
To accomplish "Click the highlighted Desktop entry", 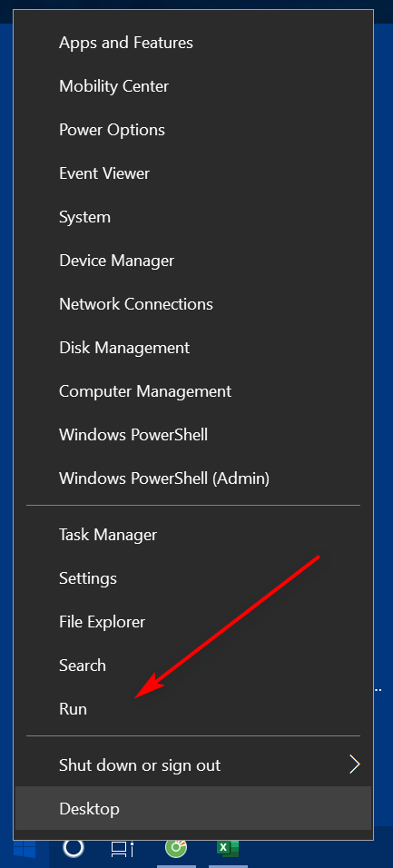I will coord(193,809).
